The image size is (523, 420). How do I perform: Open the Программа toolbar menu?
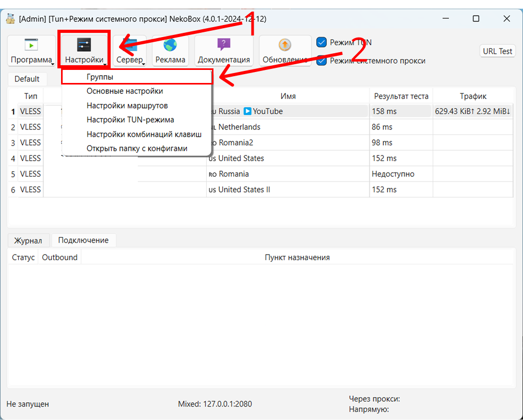tap(31, 50)
